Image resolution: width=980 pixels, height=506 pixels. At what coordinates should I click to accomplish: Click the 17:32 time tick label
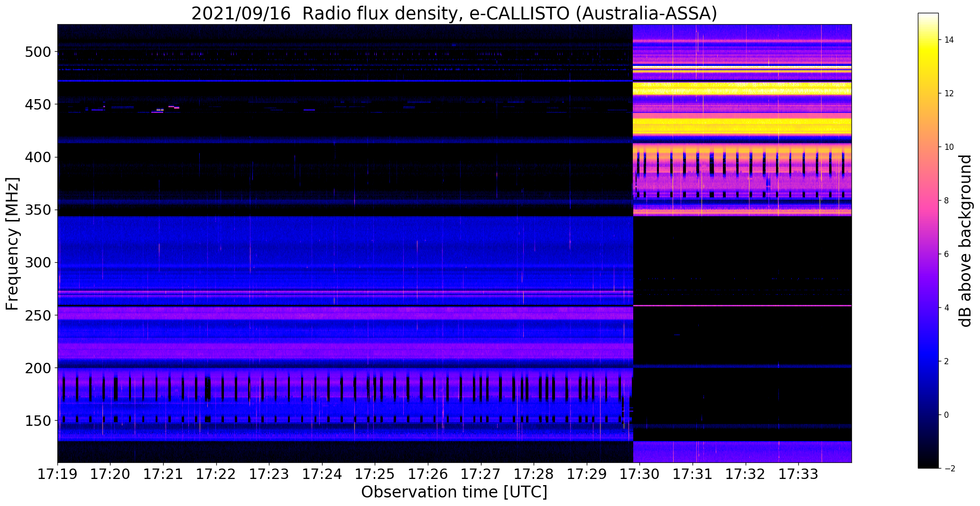click(x=746, y=474)
